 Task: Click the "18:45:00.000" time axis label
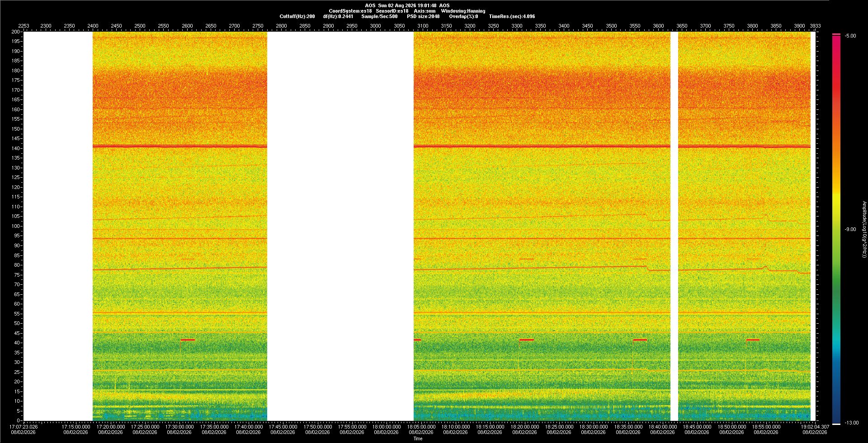[697, 426]
